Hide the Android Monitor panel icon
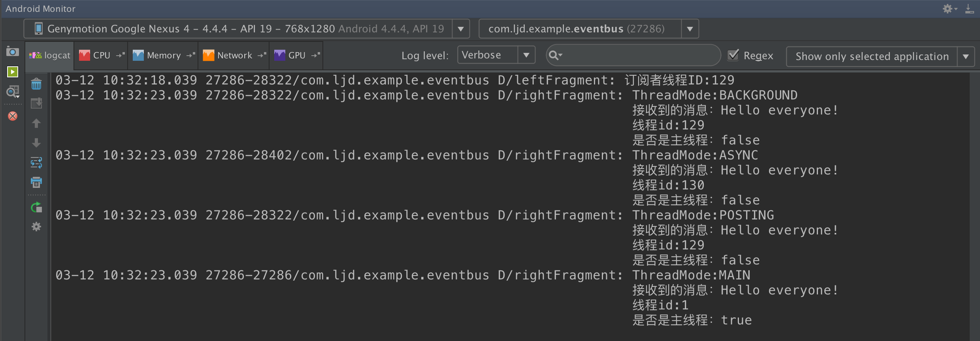980x341 pixels. pos(969,9)
